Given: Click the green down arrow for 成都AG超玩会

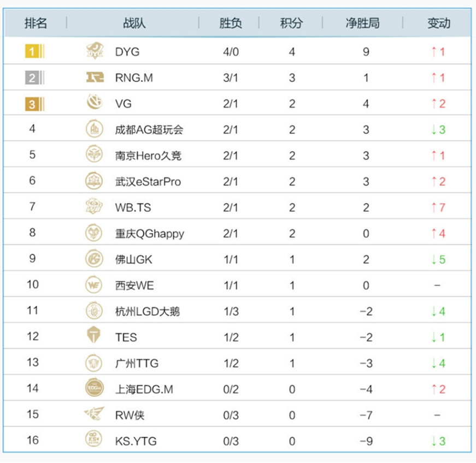Looking at the screenshot, I should coord(434,130).
